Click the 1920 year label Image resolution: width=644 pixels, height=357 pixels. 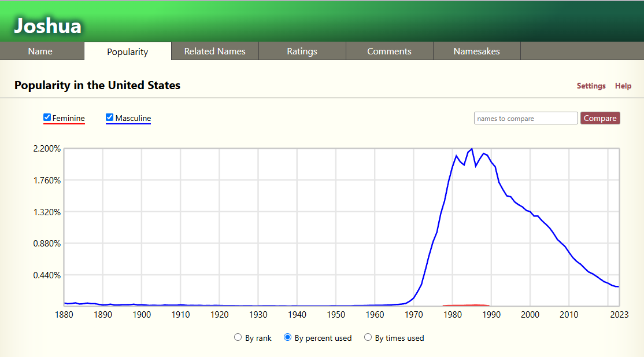pos(219,315)
